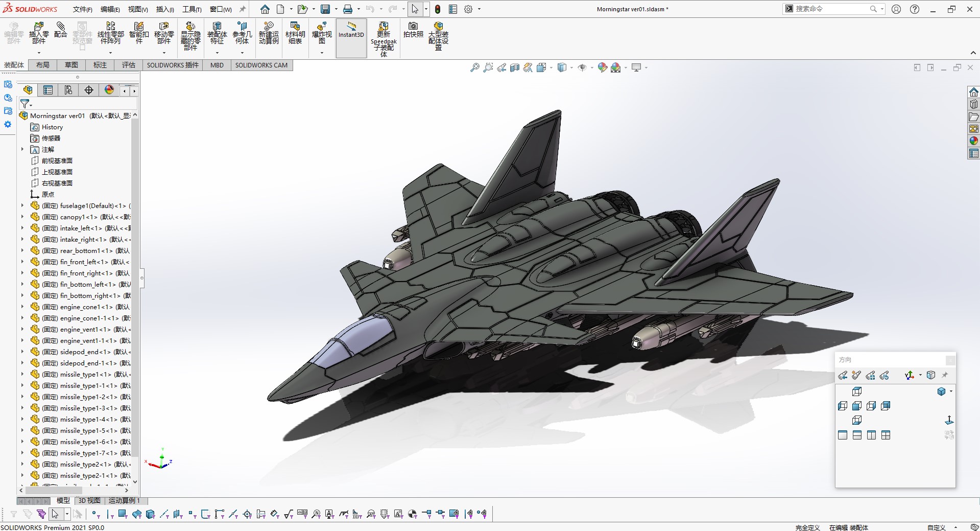Insert a 材料明细表 bill of materials
Image resolution: width=980 pixels, height=531 pixels.
(295, 34)
